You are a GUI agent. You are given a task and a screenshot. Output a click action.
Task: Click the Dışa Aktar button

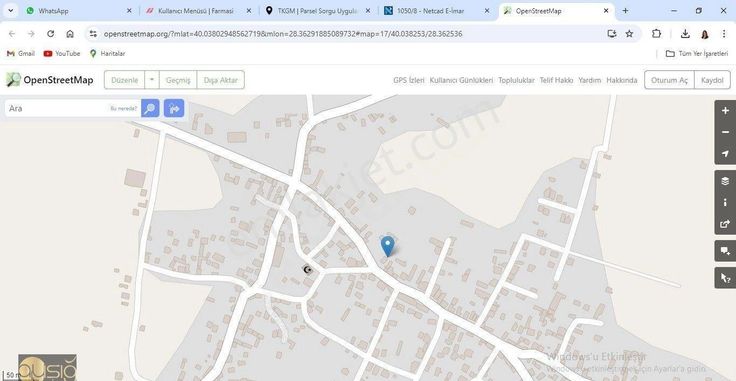point(221,80)
